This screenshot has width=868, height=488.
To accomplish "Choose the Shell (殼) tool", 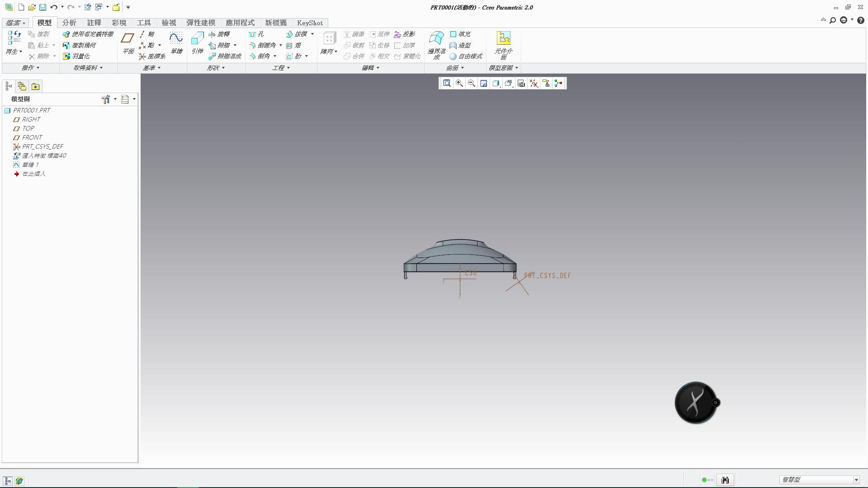I will click(x=293, y=45).
